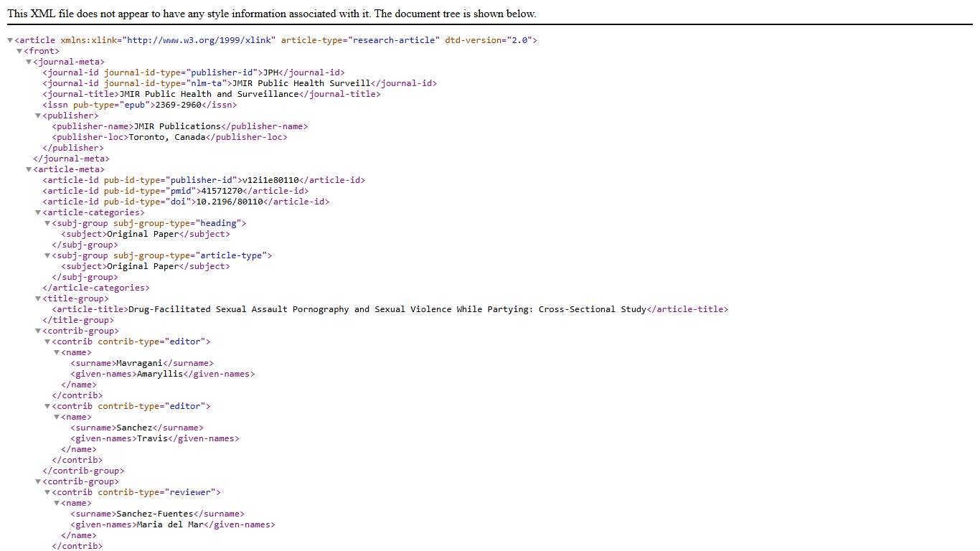Collapse the front node
980x551 pixels.
tap(19, 52)
